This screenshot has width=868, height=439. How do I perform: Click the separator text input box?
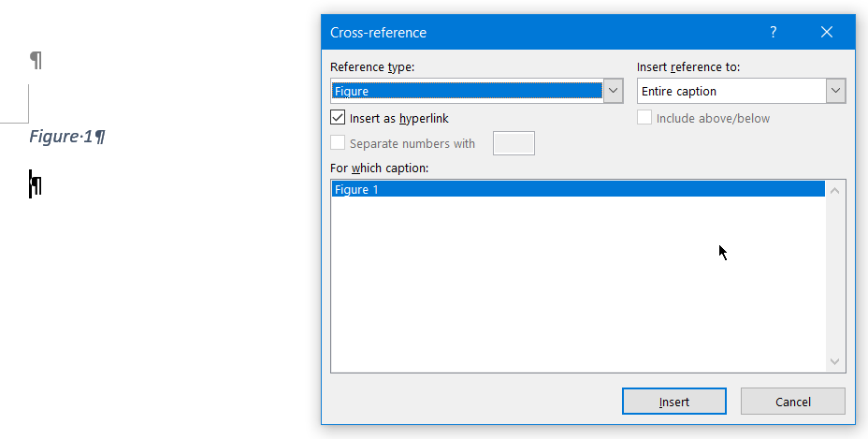tap(514, 143)
